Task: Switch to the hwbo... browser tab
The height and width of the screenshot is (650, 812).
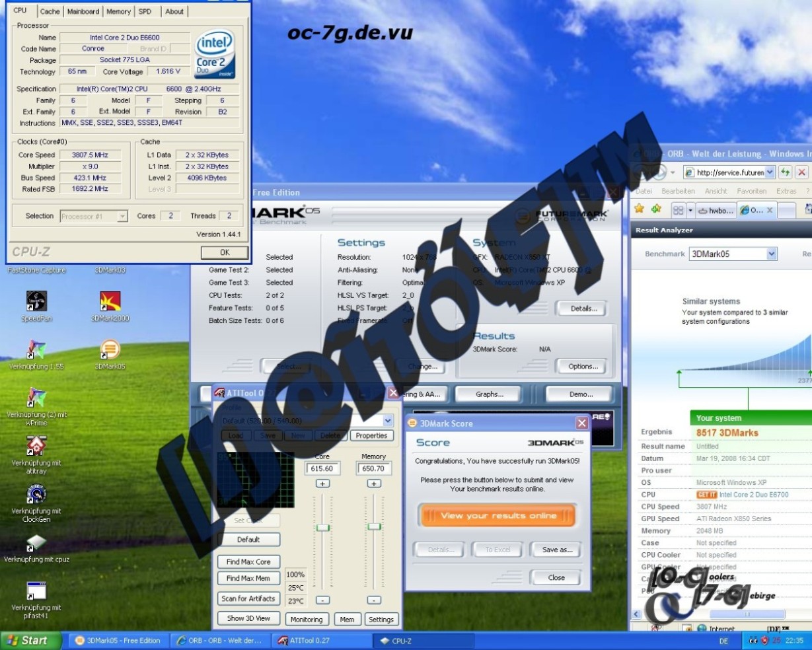Action: [x=716, y=210]
